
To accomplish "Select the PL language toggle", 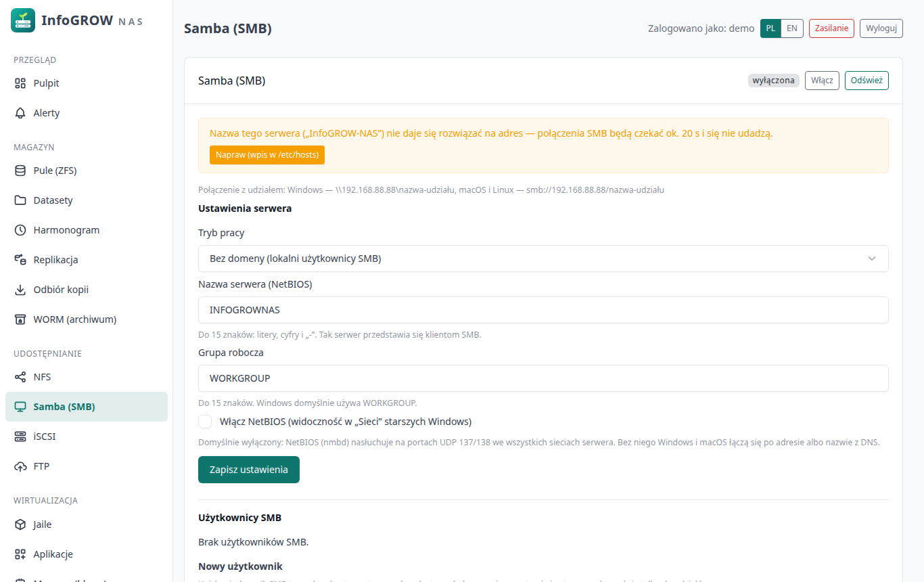I will point(770,28).
